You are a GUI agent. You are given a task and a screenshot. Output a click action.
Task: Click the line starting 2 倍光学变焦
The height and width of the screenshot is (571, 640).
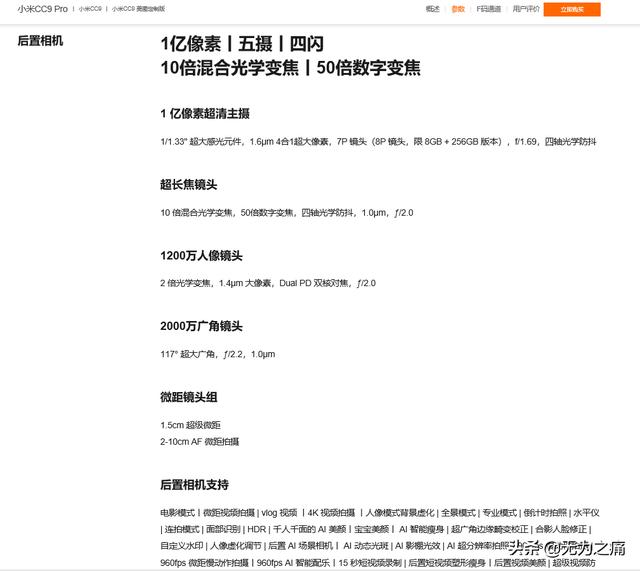click(x=268, y=283)
